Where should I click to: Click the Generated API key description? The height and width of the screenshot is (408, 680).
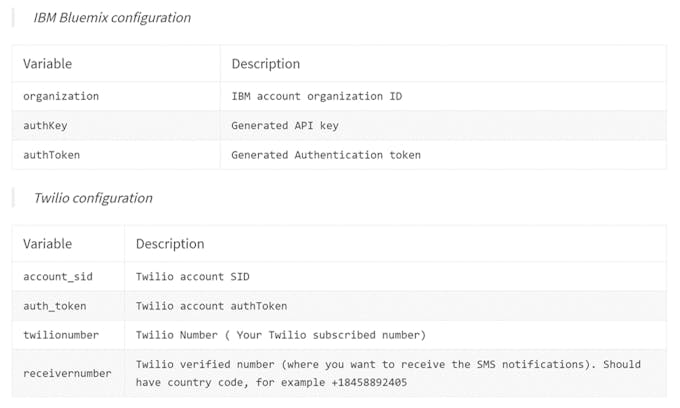[x=285, y=126]
